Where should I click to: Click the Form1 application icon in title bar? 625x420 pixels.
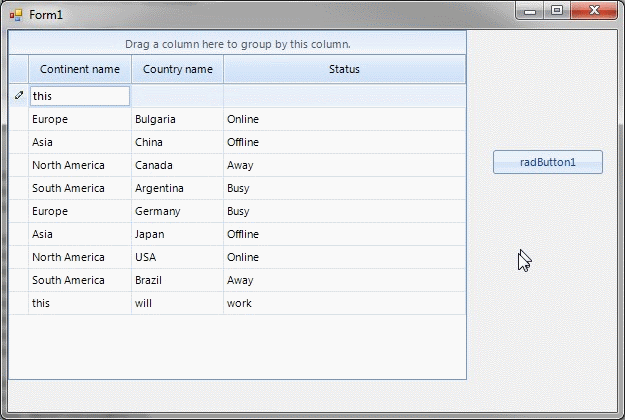coord(15,15)
